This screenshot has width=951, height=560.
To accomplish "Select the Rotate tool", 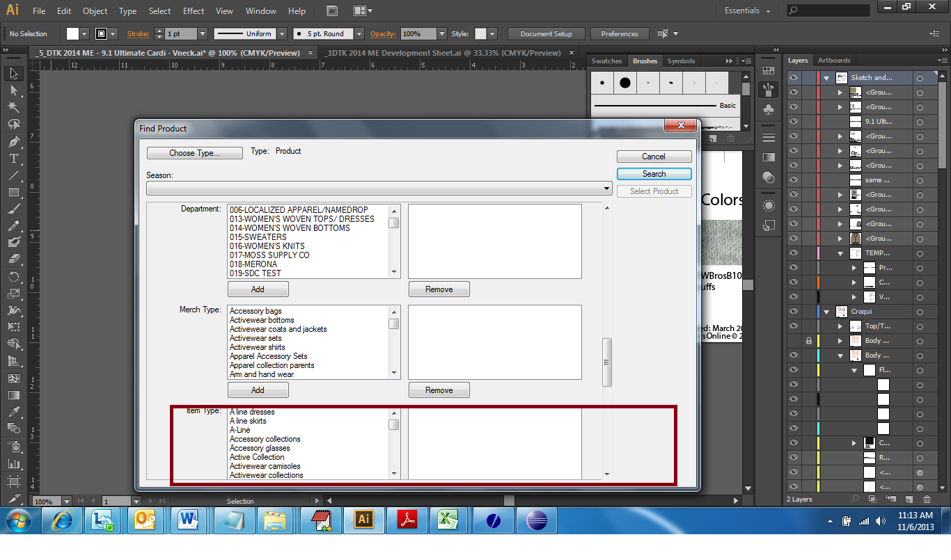I will click(13, 277).
